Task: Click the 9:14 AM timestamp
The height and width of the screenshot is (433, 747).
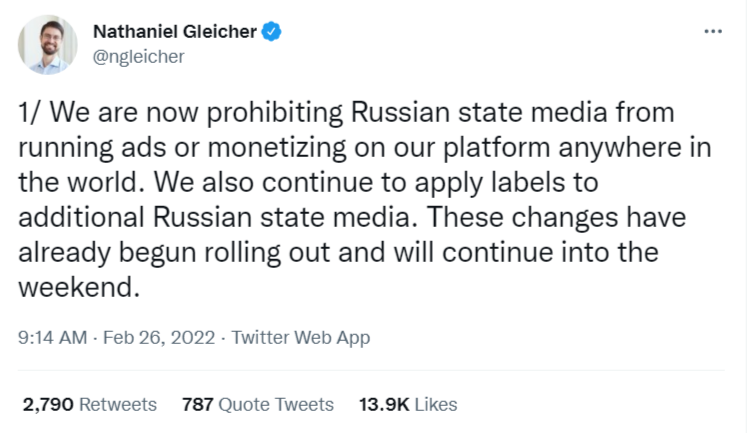Action: (53, 338)
